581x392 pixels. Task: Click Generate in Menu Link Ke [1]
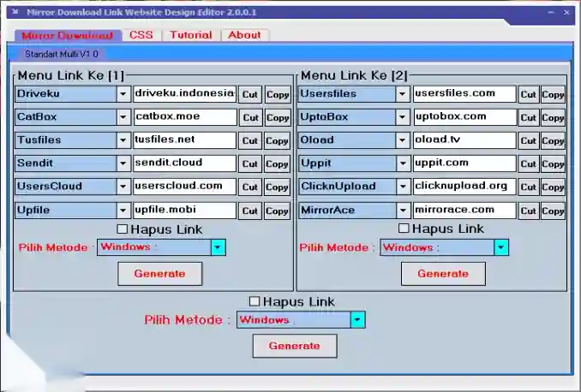[160, 274]
